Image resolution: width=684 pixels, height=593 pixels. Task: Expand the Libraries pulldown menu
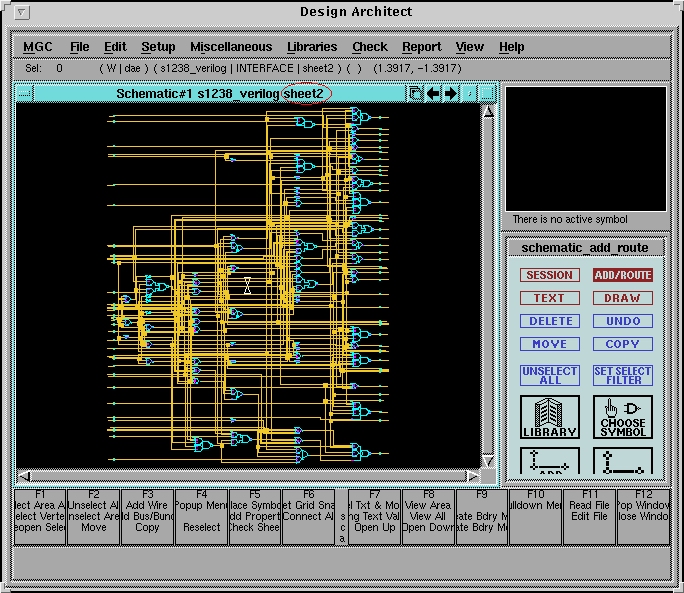point(312,47)
